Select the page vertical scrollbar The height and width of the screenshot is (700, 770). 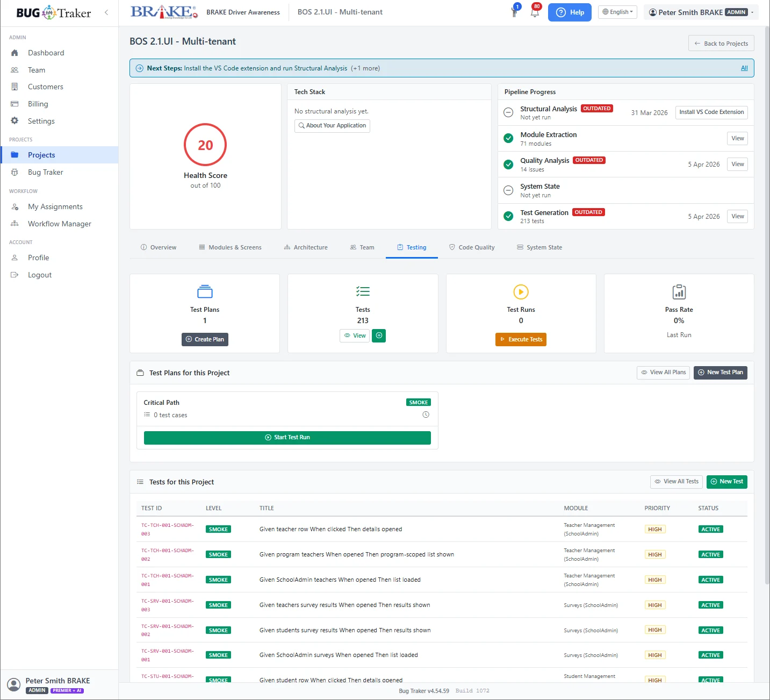767,306
